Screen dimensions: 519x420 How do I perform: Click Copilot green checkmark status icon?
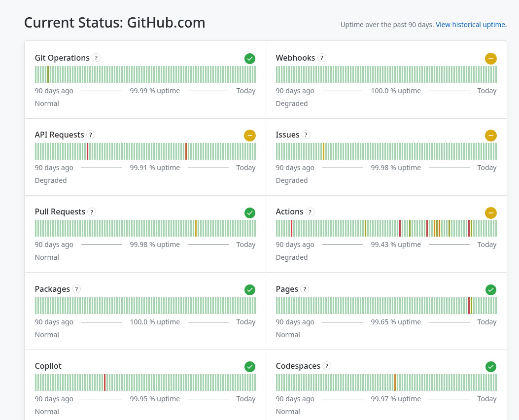coord(250,367)
